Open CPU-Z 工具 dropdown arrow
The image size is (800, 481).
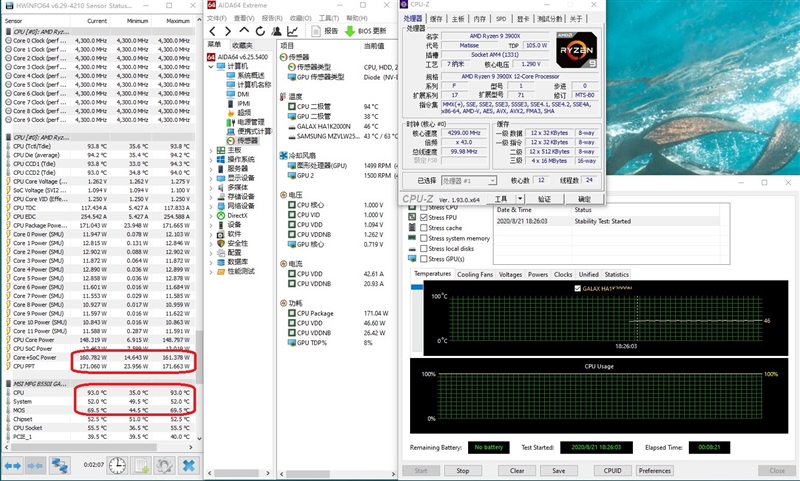click(520, 199)
